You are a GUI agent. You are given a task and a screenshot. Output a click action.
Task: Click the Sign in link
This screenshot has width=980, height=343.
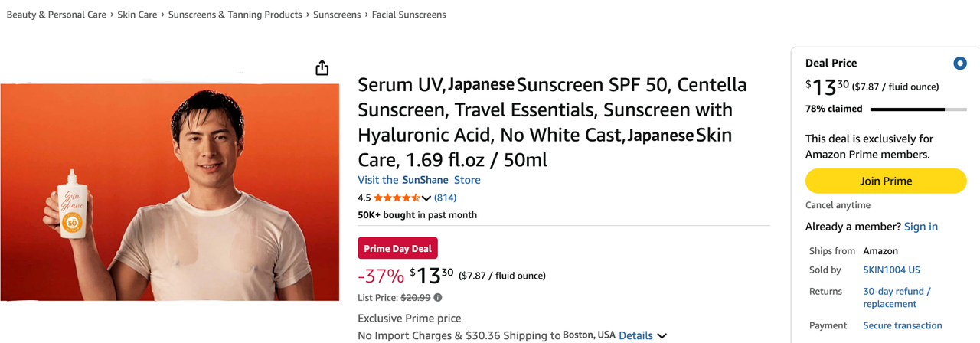point(921,227)
